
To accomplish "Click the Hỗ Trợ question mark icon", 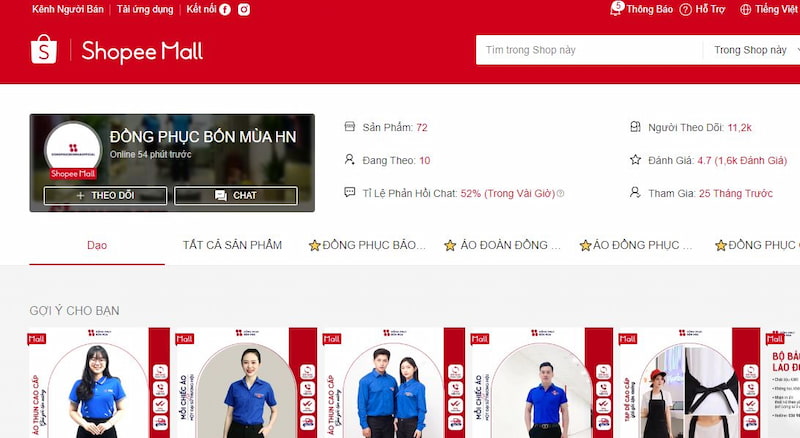I will pyautogui.click(x=686, y=10).
